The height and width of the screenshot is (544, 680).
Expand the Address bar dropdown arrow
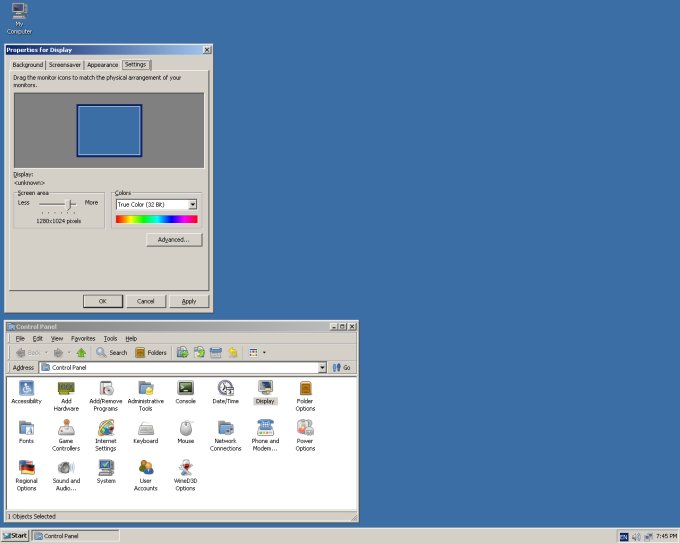click(322, 367)
